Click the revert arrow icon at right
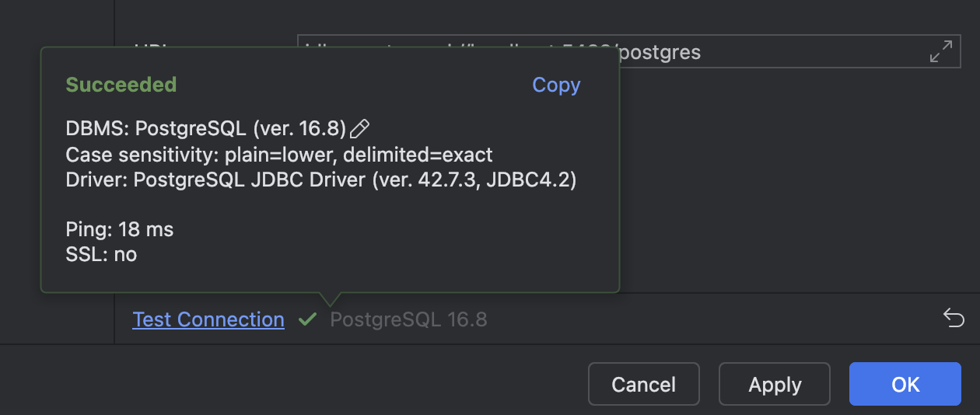 (x=954, y=318)
